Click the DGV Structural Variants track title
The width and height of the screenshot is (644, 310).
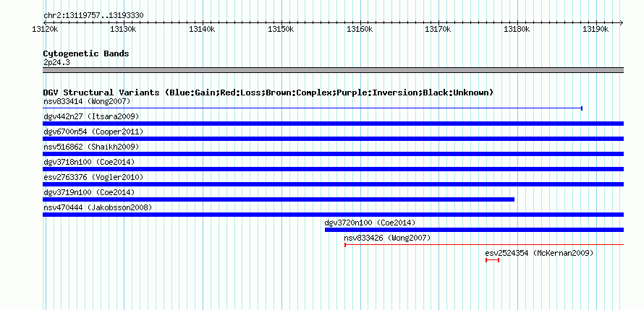tap(268, 92)
